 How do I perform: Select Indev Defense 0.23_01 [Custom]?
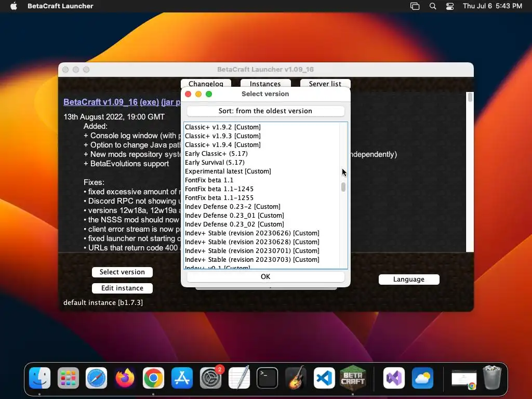(x=262, y=215)
